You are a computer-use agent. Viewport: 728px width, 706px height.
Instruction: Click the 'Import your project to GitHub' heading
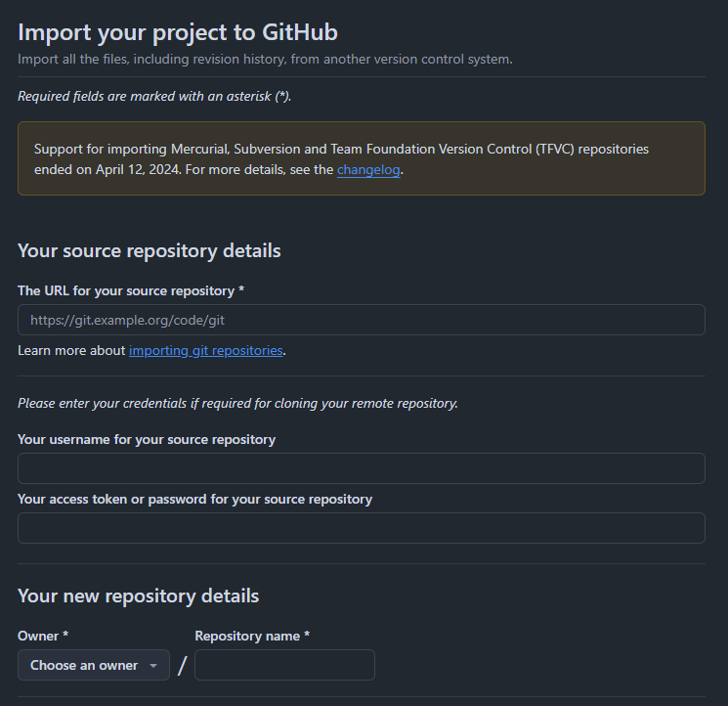(x=178, y=32)
